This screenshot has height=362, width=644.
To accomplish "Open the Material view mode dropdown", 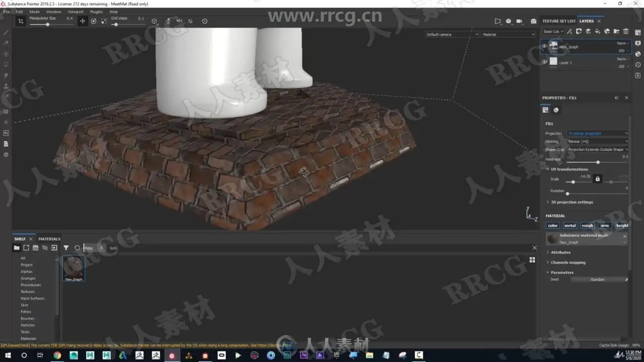I will [x=509, y=34].
